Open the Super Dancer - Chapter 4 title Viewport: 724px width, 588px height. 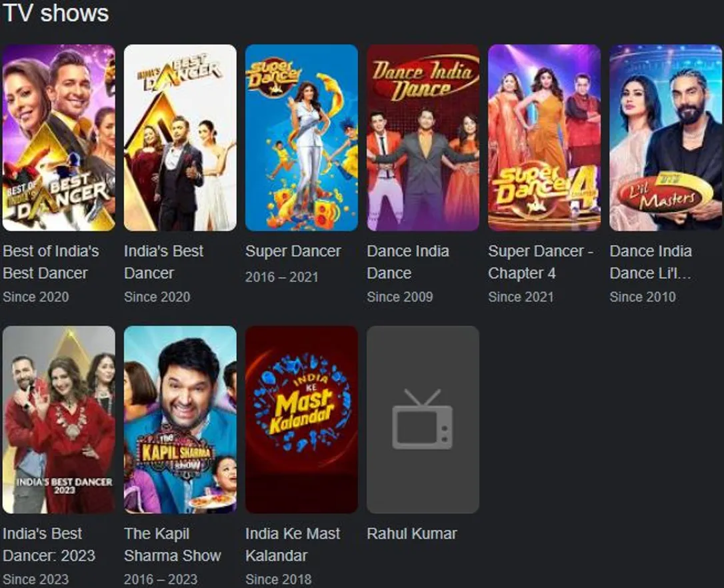coord(541,262)
